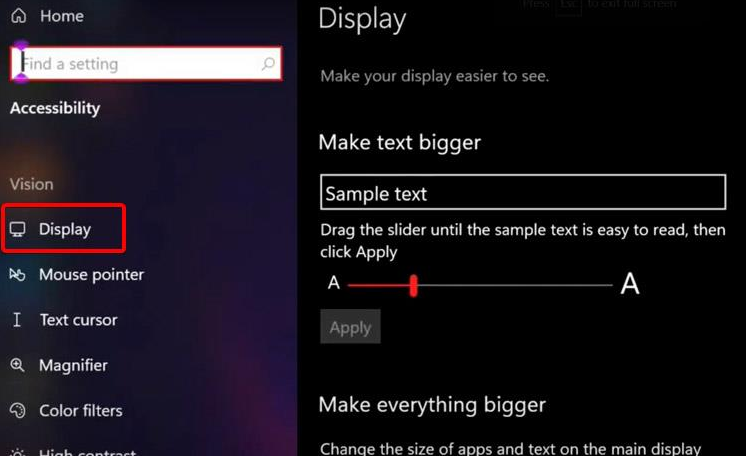Click the Text cursor I-beam icon
The image size is (746, 456).
(17, 319)
